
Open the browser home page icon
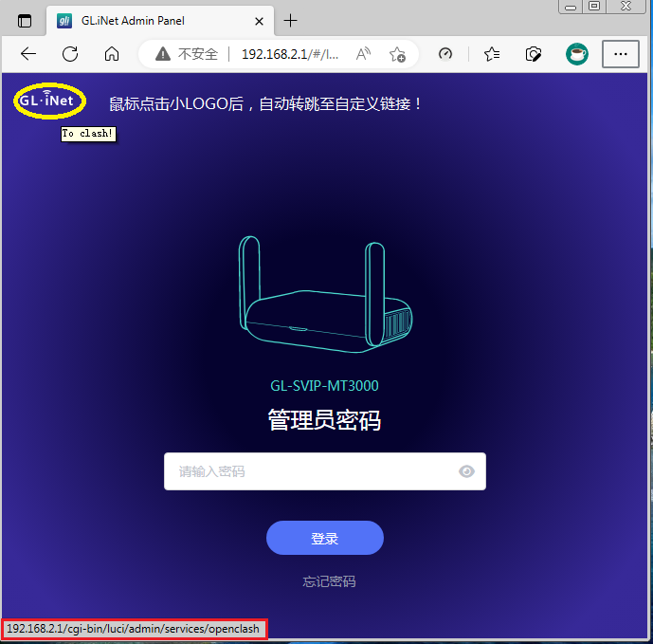[112, 54]
